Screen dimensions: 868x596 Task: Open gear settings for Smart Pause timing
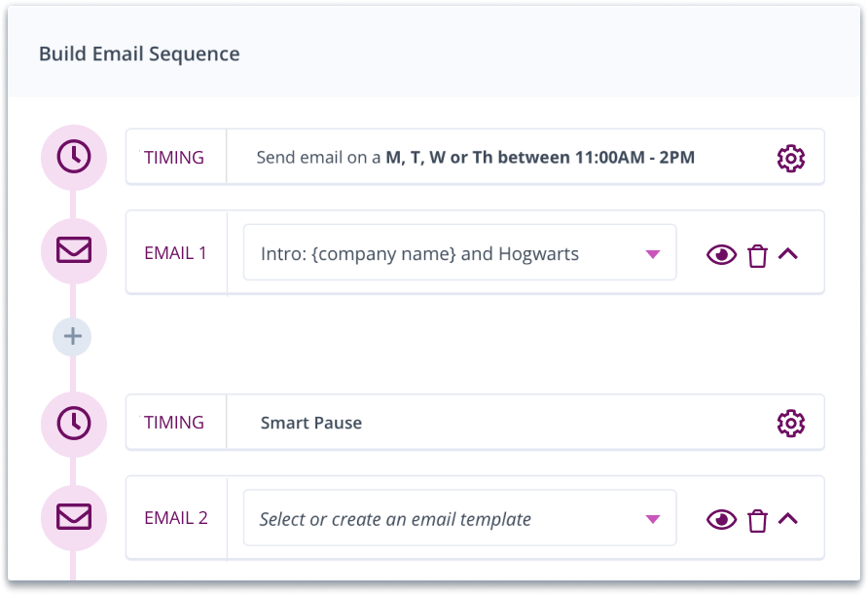pyautogui.click(x=790, y=423)
